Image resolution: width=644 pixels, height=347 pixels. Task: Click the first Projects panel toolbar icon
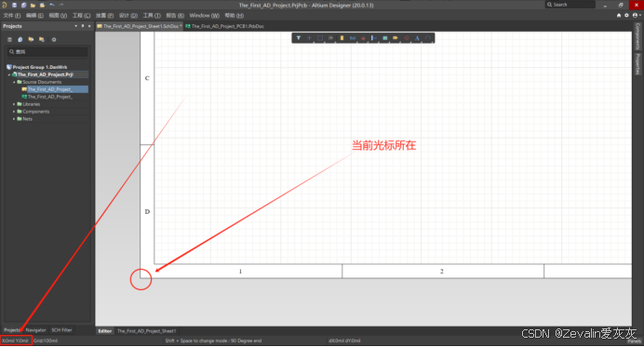(9, 39)
